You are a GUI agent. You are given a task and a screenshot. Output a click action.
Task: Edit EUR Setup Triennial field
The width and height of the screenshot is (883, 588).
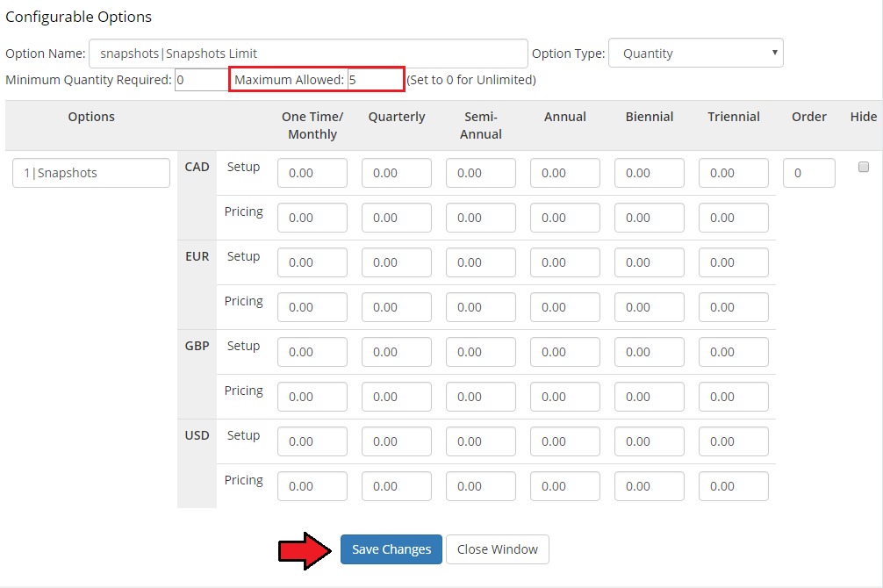(734, 262)
